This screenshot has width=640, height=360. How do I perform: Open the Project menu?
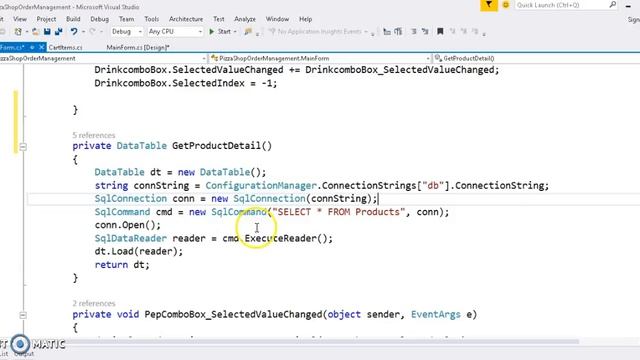46,19
